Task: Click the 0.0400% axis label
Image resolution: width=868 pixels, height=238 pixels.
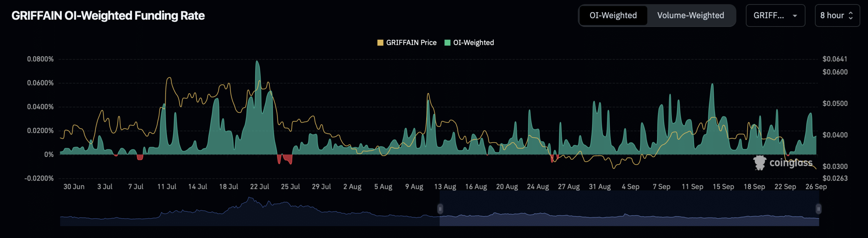Action: [x=40, y=107]
